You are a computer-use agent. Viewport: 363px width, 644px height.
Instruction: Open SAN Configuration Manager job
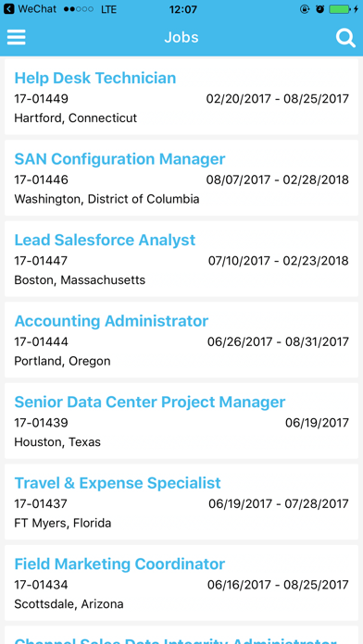tap(181, 178)
